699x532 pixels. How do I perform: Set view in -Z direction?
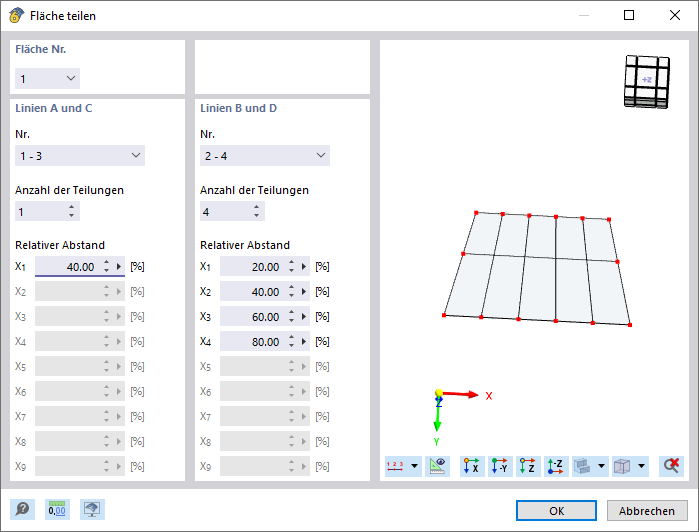[556, 466]
